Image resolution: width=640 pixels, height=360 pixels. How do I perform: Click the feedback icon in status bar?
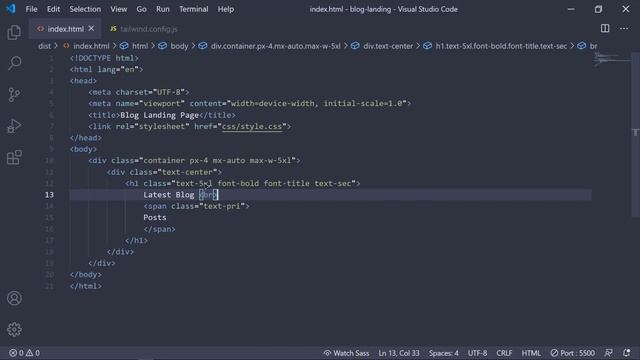pyautogui.click(x=609, y=353)
